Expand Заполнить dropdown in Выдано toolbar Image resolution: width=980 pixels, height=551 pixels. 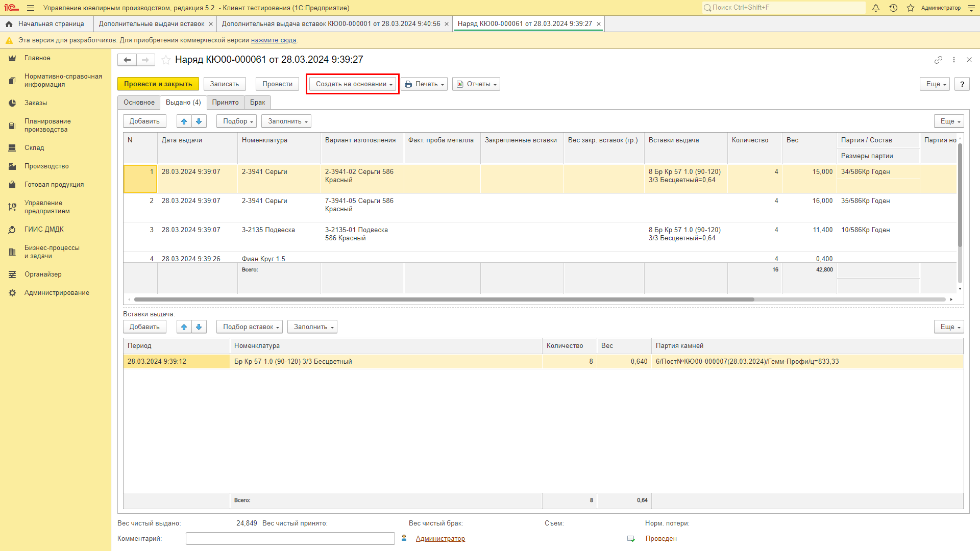[286, 121]
